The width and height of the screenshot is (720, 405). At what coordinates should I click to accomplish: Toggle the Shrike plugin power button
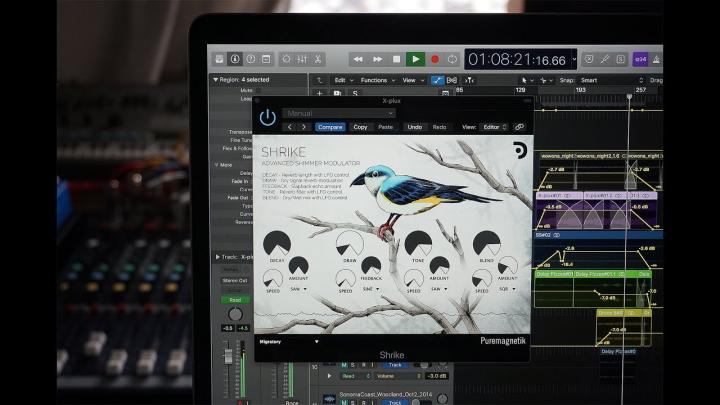[268, 118]
